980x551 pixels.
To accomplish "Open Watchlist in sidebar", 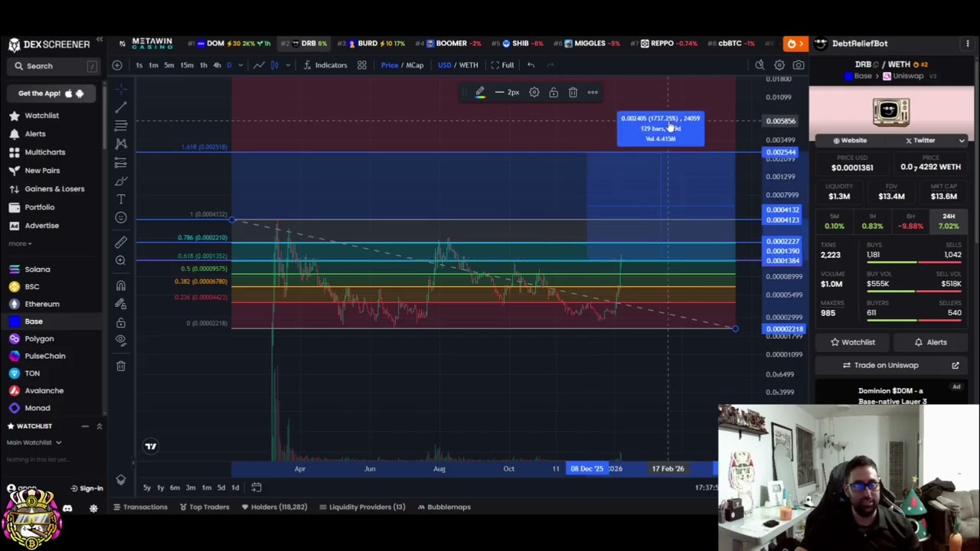I will 42,116.
